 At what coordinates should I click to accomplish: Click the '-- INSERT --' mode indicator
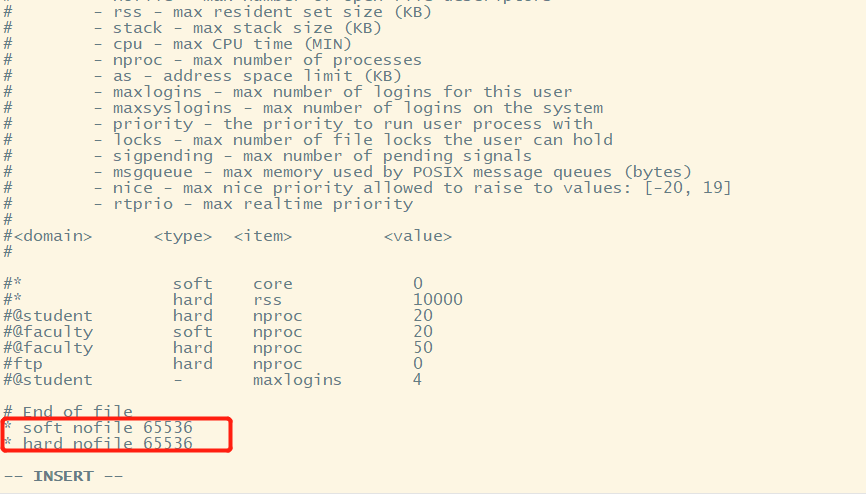tap(64, 476)
